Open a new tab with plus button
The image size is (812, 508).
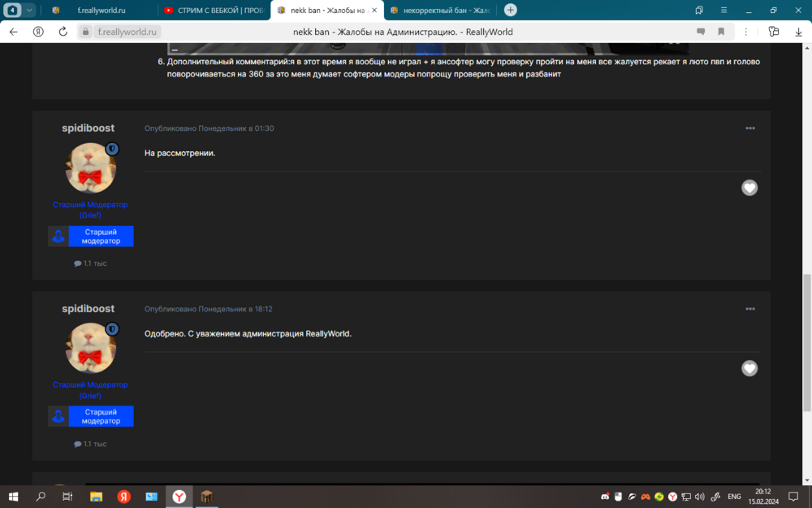[510, 10]
